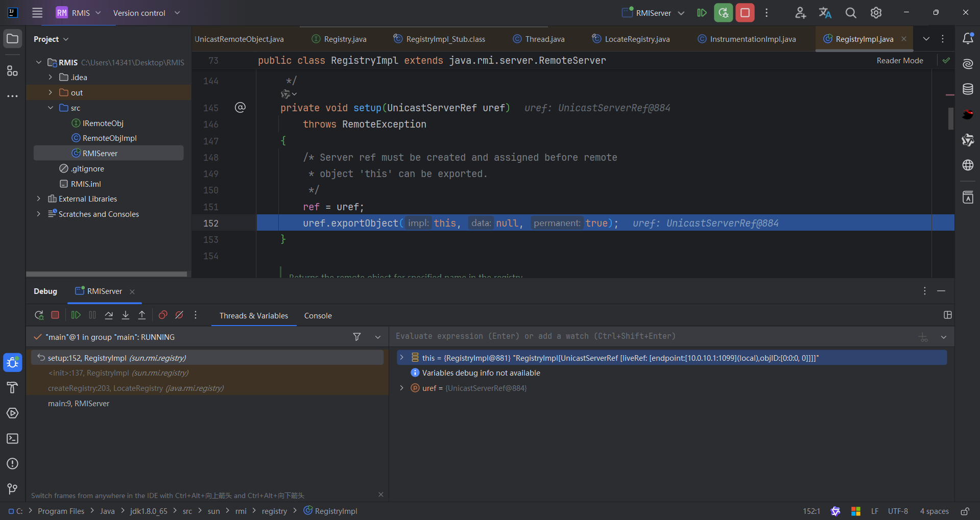Screen dimensions: 980x520
Task: Open the RMIS project dropdown
Action: (79, 13)
